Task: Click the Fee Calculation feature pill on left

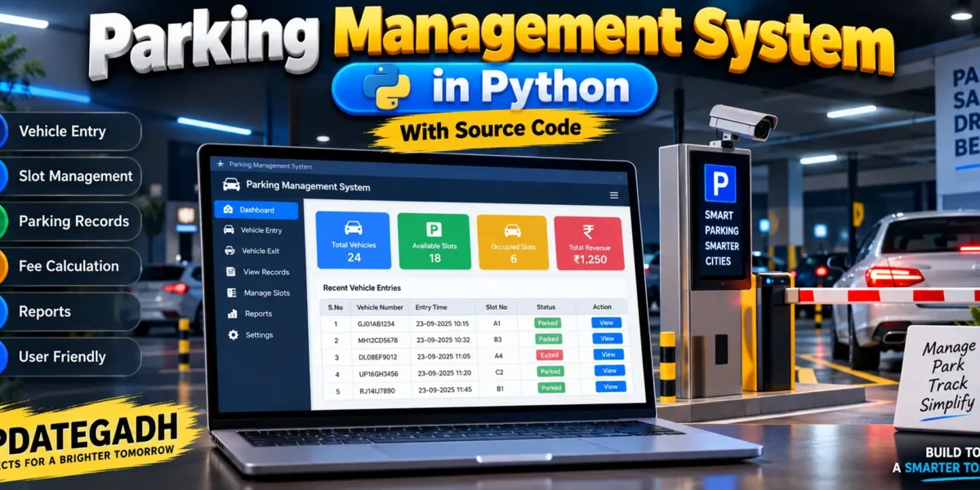Action: [x=71, y=266]
